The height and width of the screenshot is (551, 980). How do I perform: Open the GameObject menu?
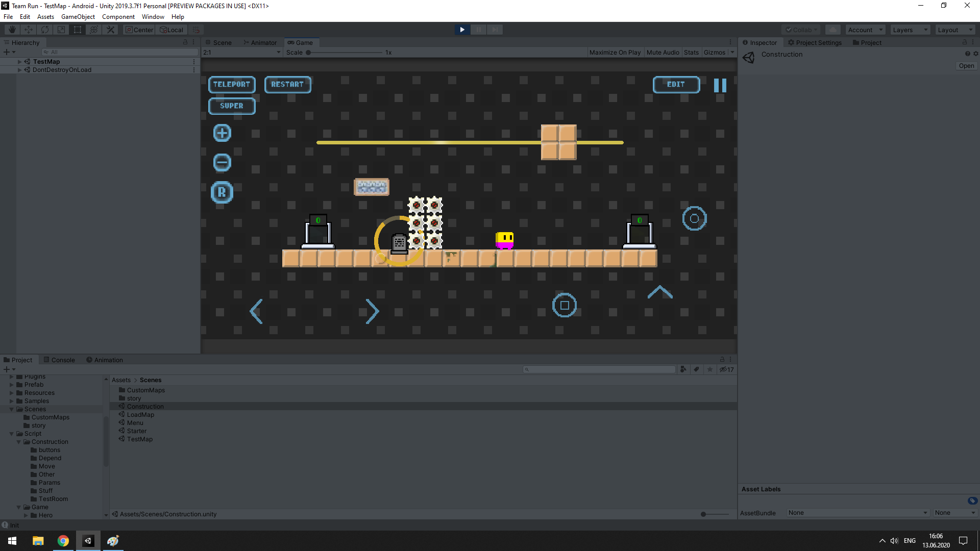click(x=78, y=17)
